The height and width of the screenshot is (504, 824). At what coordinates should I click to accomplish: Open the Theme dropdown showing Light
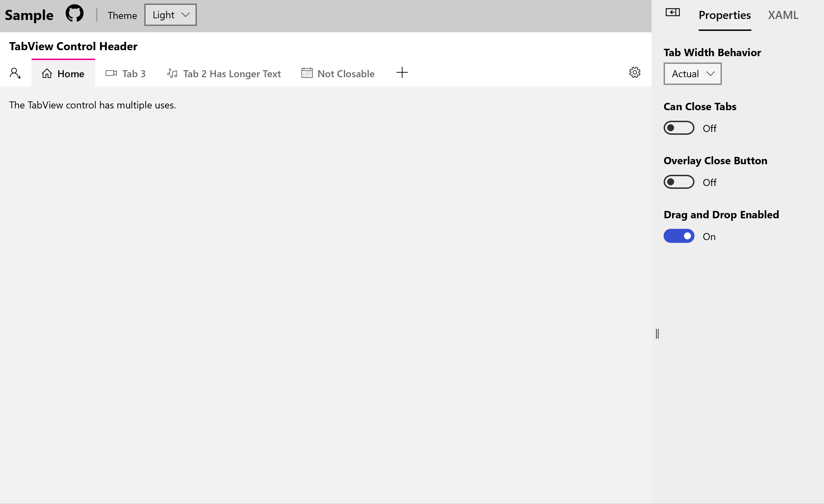click(170, 15)
